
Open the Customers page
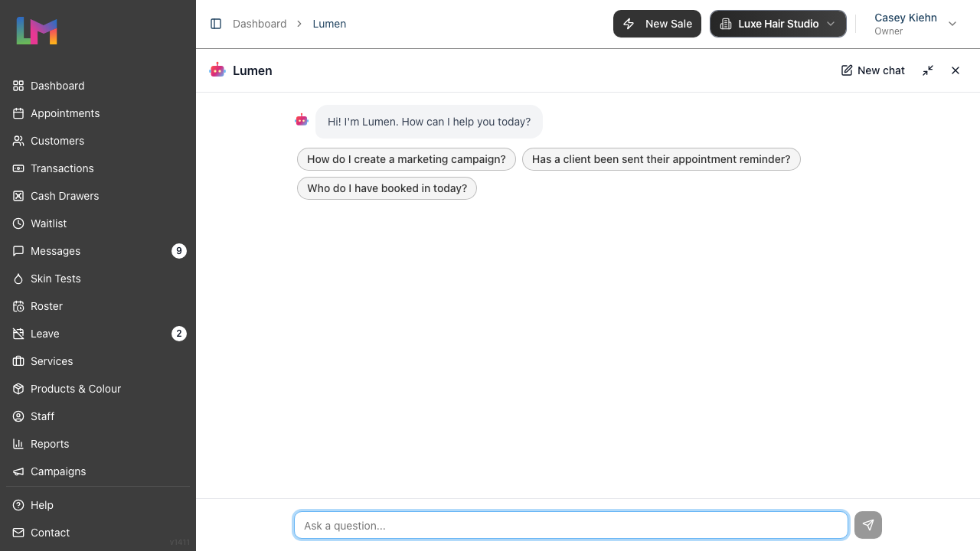98,141
